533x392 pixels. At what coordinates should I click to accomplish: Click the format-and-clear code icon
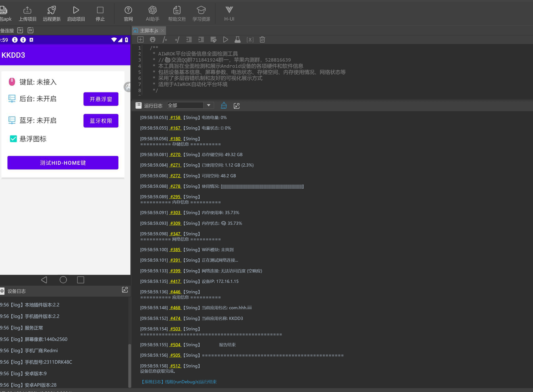click(213, 40)
